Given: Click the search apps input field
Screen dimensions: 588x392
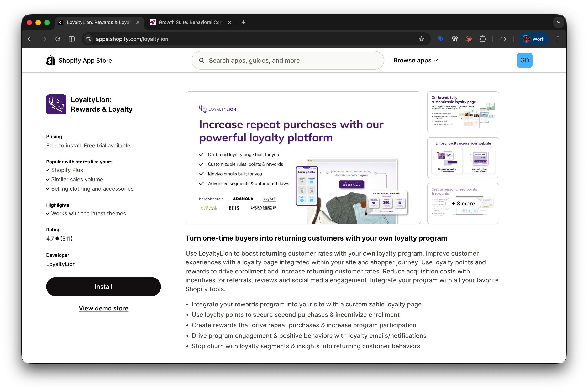Looking at the screenshot, I should 287,60.
